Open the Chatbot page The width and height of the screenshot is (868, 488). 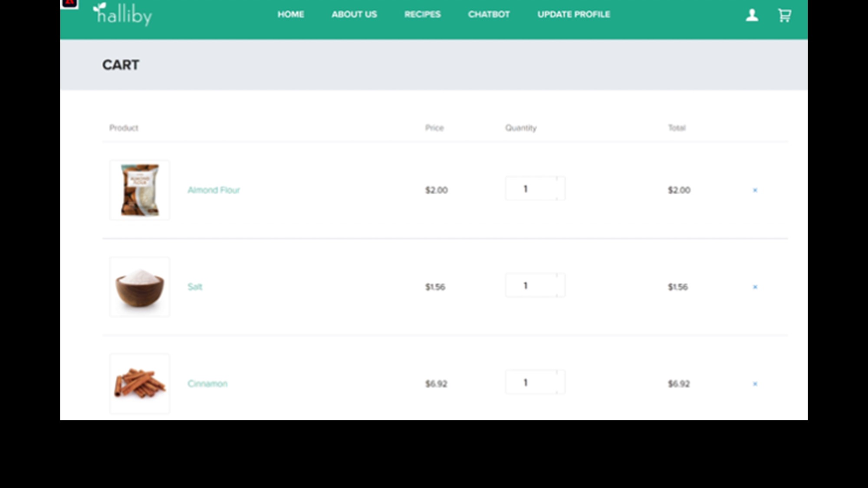click(x=489, y=14)
